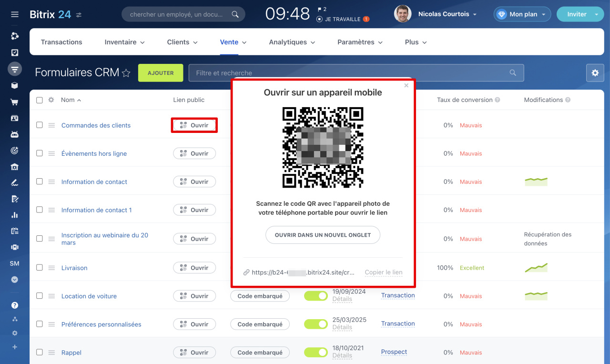Select the CRM funnel icon in sidebar

point(15,69)
